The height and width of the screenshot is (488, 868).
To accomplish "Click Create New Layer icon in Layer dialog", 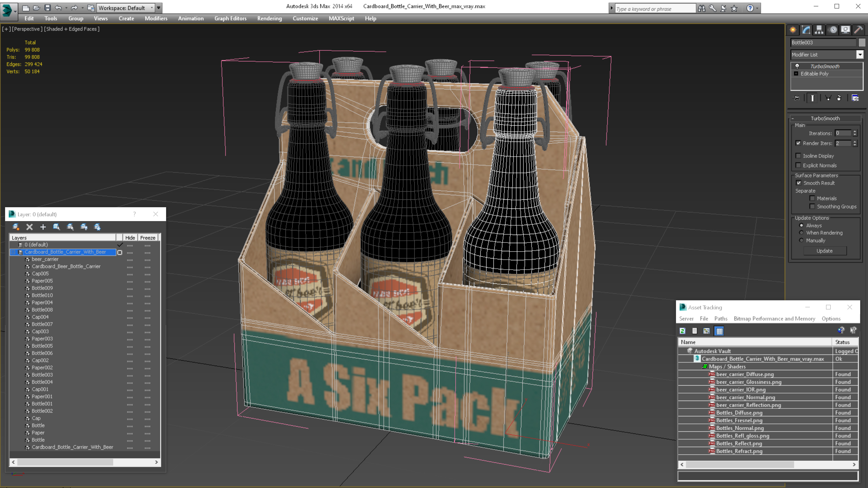I will point(15,227).
